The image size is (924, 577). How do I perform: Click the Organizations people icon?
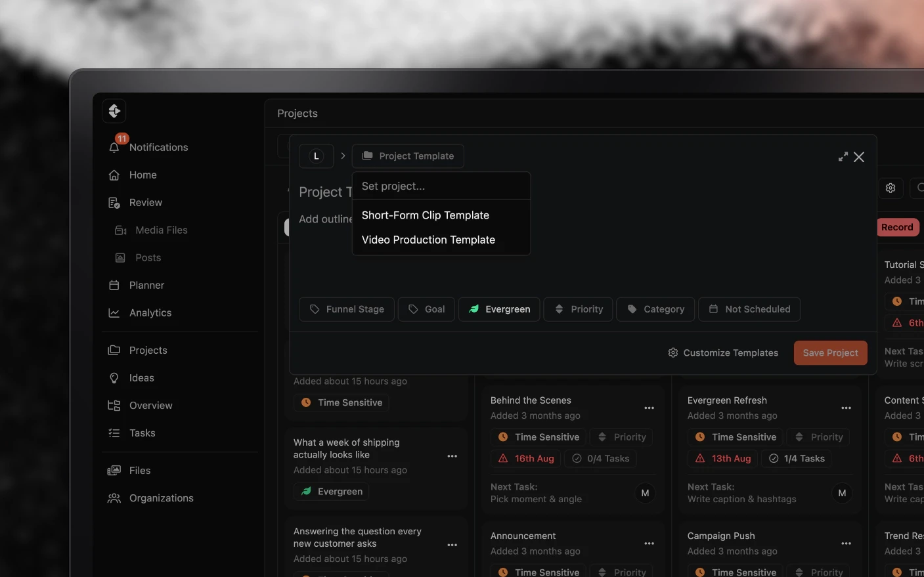(114, 498)
